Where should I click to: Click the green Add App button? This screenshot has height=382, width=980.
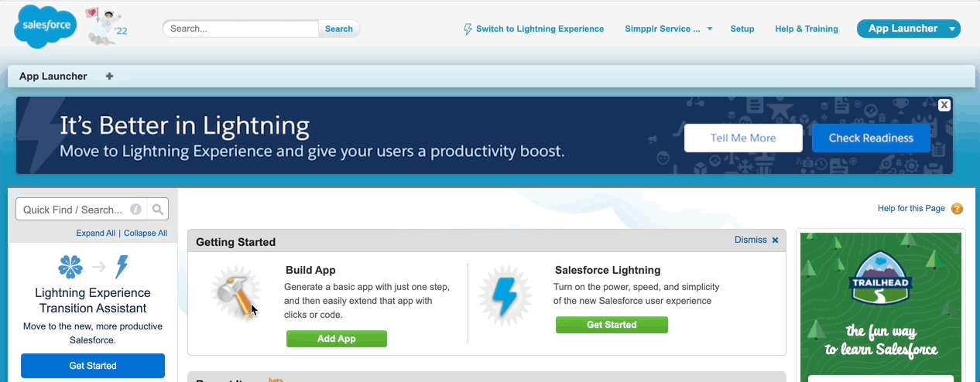point(337,339)
